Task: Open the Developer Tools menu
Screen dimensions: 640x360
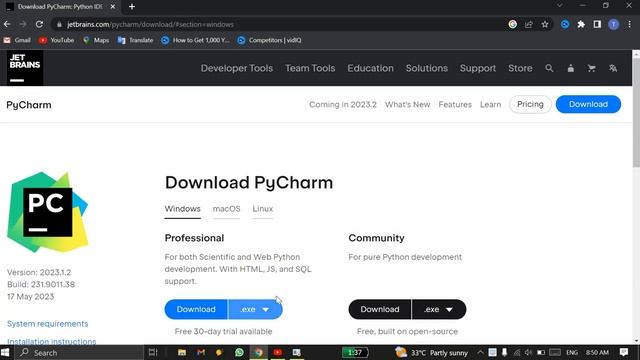Action: (x=237, y=68)
